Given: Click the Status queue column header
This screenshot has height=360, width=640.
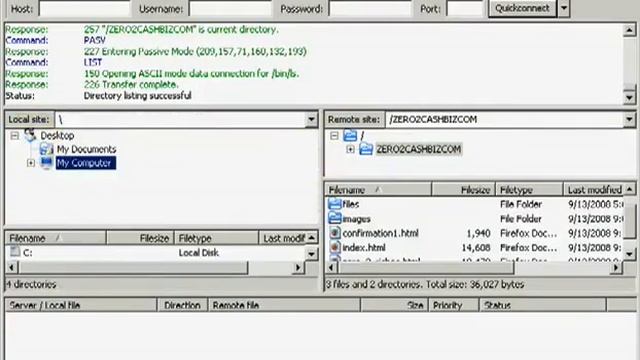Looking at the screenshot, I should (543, 305).
